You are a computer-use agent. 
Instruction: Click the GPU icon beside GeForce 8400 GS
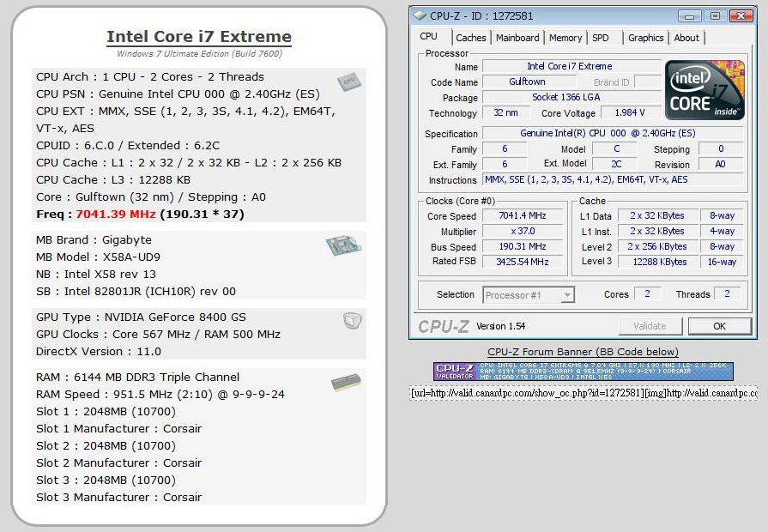point(352,320)
